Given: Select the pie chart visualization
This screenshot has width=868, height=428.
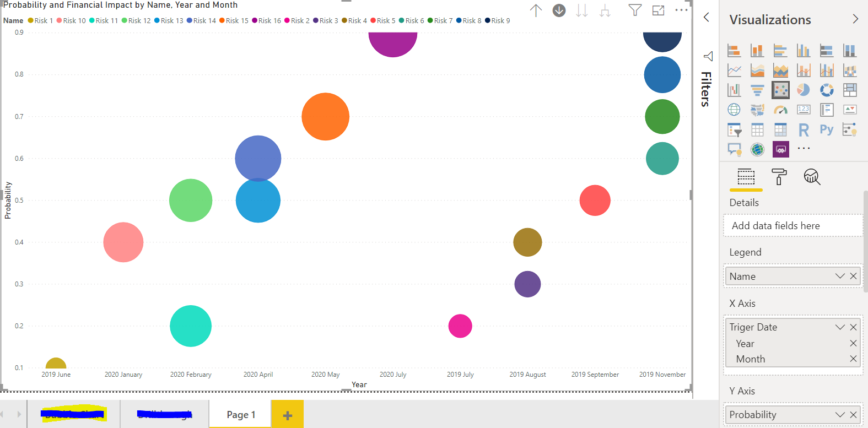Looking at the screenshot, I should (804, 90).
